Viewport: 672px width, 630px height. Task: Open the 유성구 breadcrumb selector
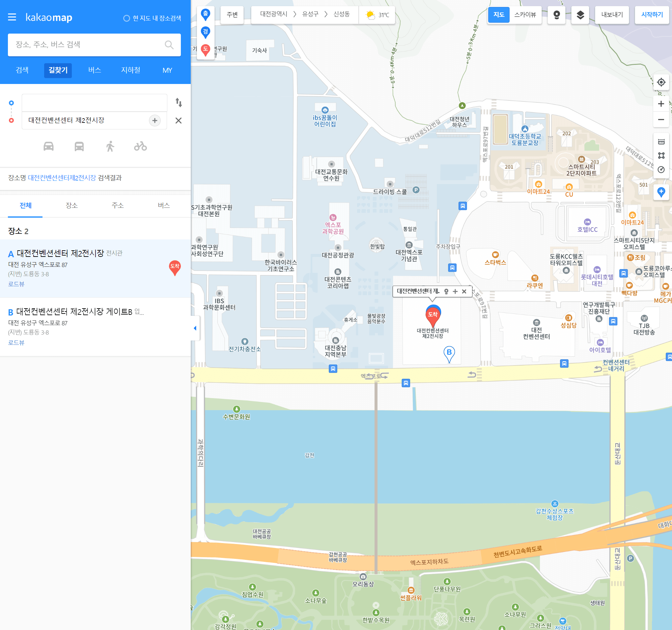[311, 14]
